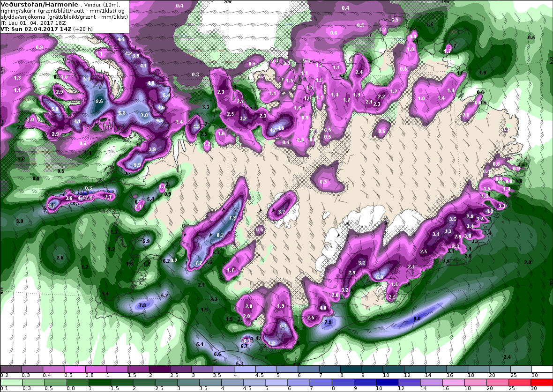Click the '(+20 h)' forecast offset text
The image size is (553, 392).
tap(83, 29)
